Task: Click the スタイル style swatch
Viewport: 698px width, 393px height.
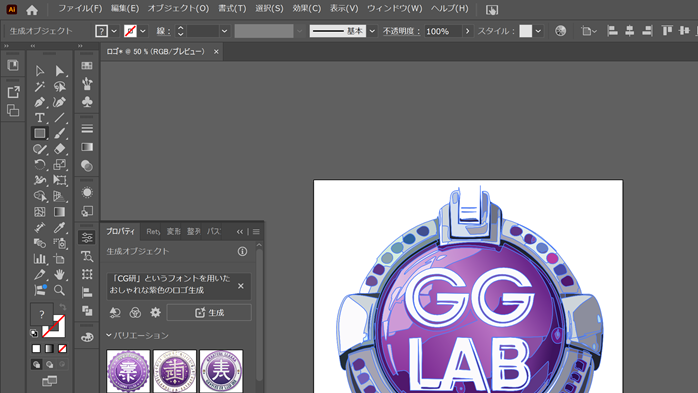Action: [525, 31]
